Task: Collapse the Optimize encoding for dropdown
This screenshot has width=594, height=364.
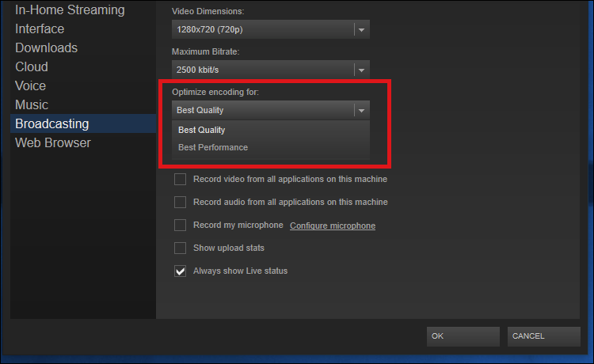Action: click(x=271, y=110)
